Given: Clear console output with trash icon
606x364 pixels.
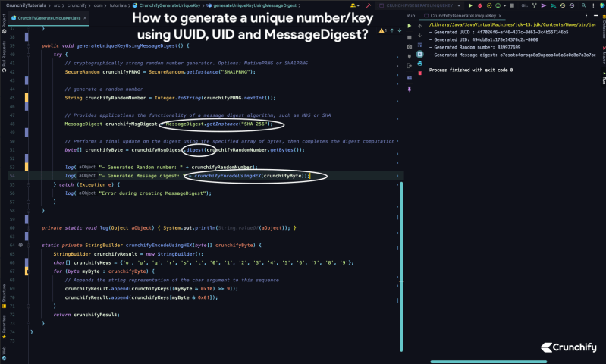Looking at the screenshot, I should [x=420, y=73].
